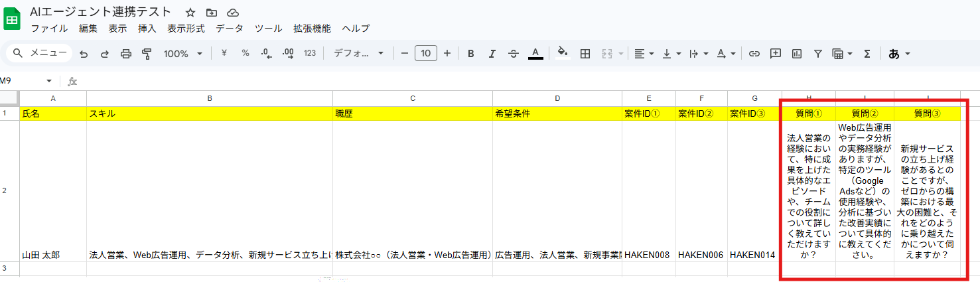This screenshot has width=980, height=282.
Task: Open the ツール menu
Action: coord(269,29)
